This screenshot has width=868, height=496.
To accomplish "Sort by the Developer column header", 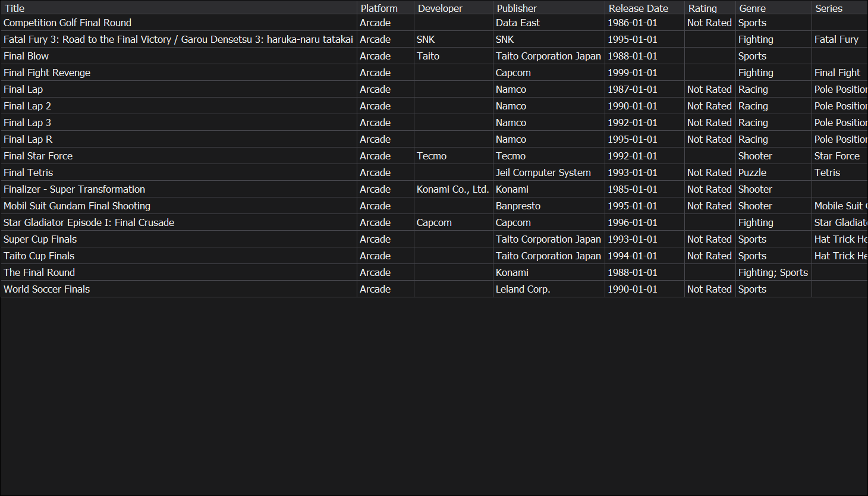I will point(453,8).
